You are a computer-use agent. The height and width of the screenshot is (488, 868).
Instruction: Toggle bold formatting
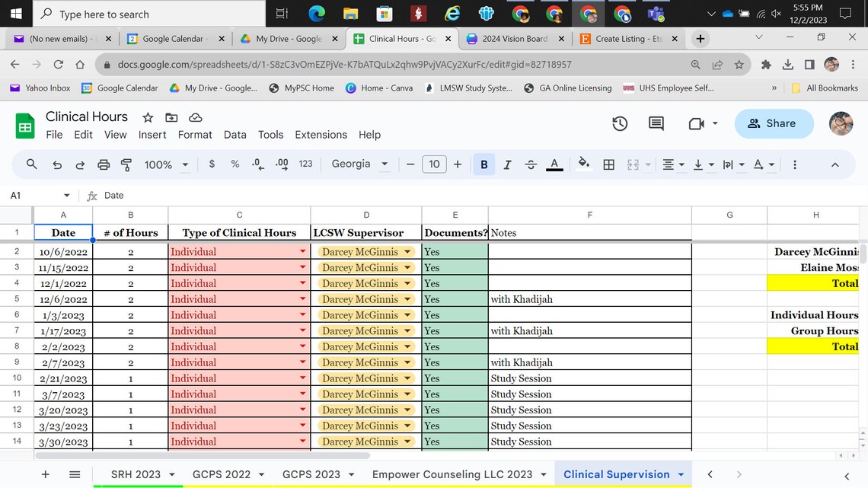(x=483, y=164)
